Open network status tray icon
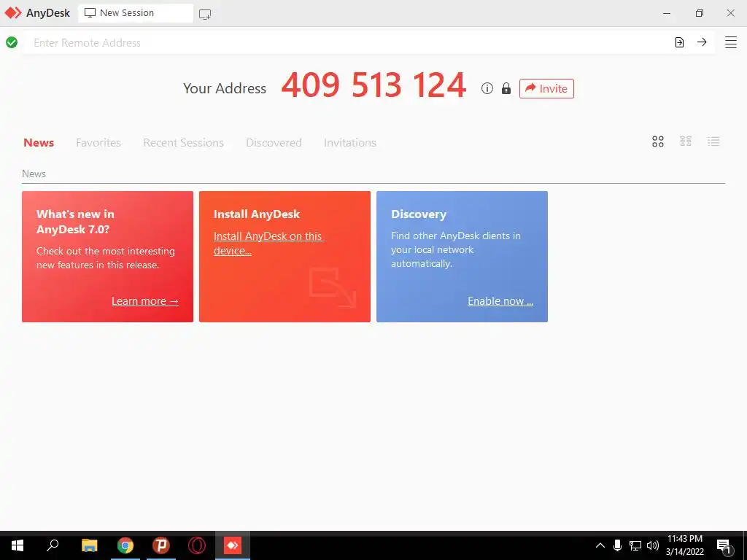The height and width of the screenshot is (560, 747). pyautogui.click(x=635, y=545)
